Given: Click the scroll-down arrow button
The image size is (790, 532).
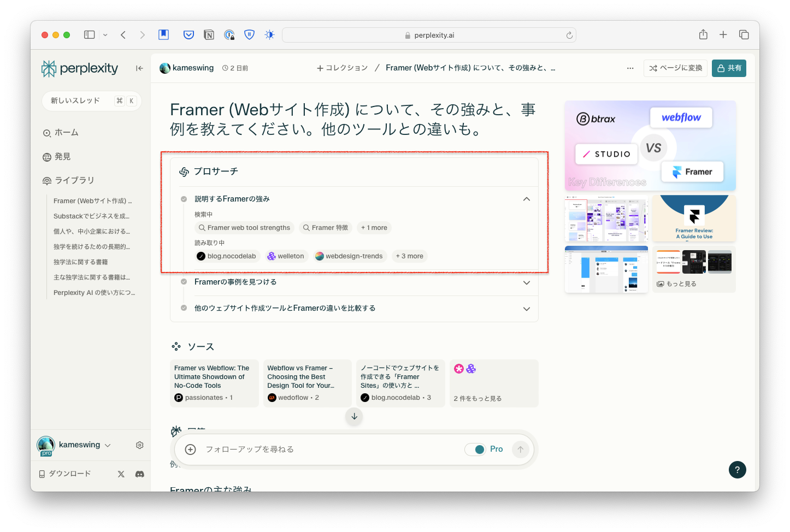Looking at the screenshot, I should click(x=354, y=416).
